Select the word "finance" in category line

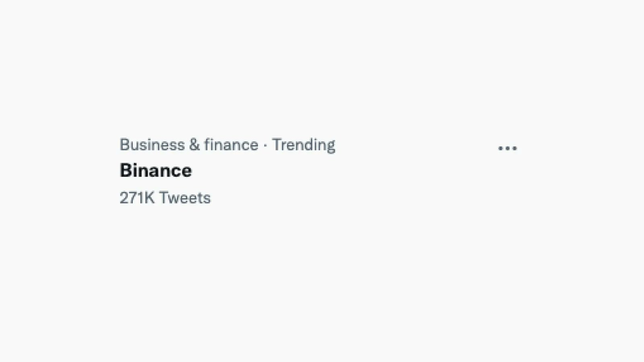pos(231,145)
